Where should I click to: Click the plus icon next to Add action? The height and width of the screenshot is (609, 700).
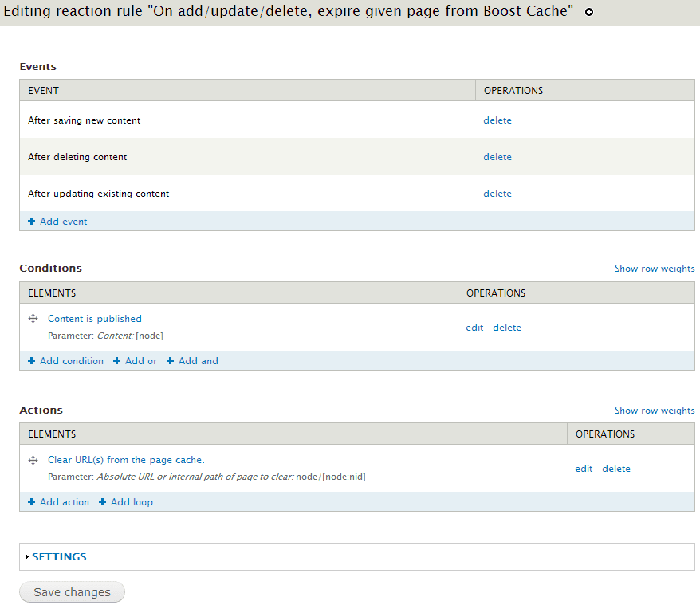[x=30, y=502]
